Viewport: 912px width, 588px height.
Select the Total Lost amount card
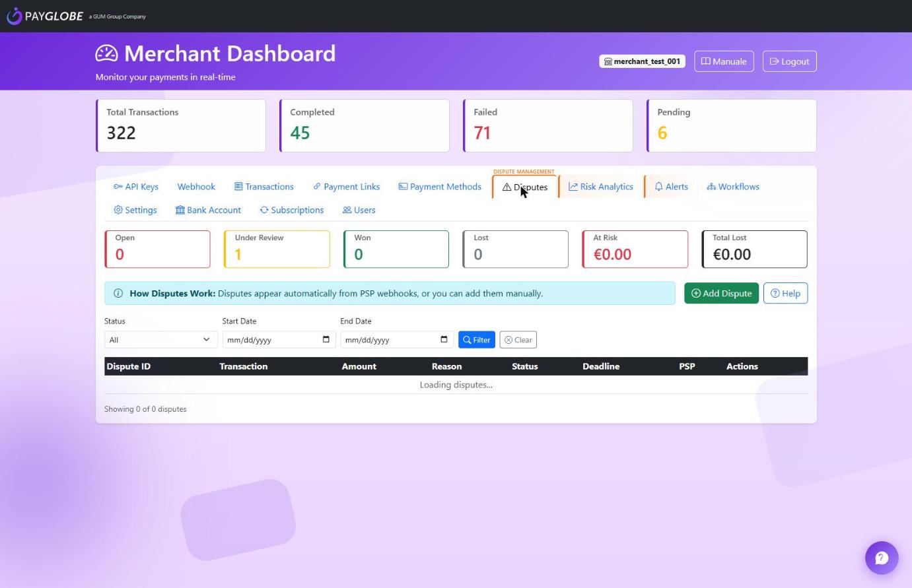point(754,249)
